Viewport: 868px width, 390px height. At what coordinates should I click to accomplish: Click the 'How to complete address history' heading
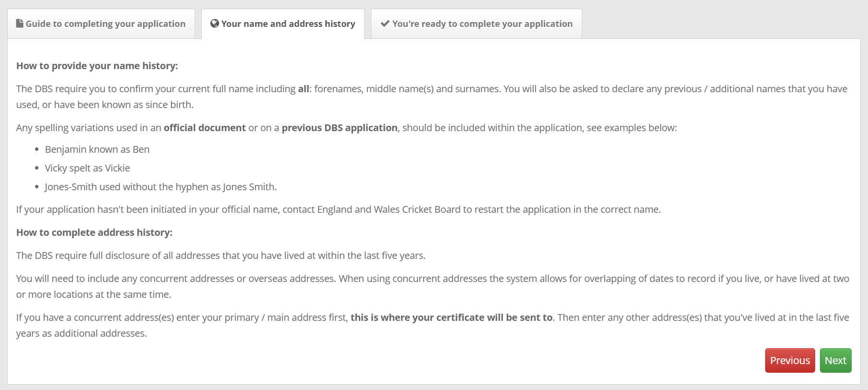94,232
